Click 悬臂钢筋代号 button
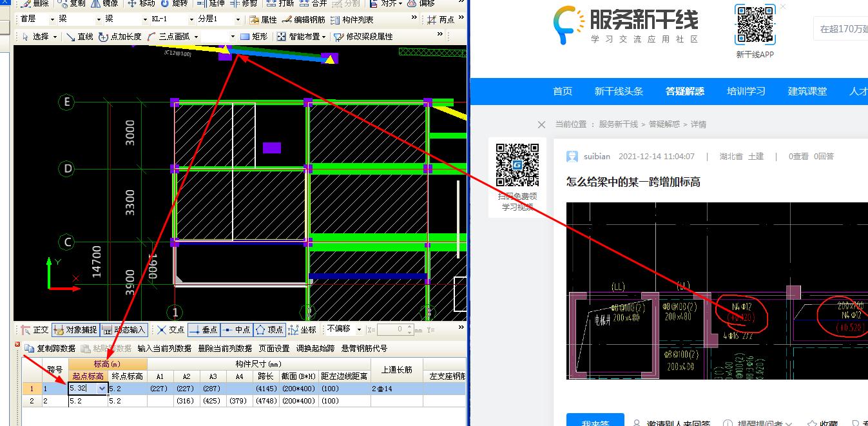Image resolution: width=868 pixels, height=426 pixels. [364, 348]
